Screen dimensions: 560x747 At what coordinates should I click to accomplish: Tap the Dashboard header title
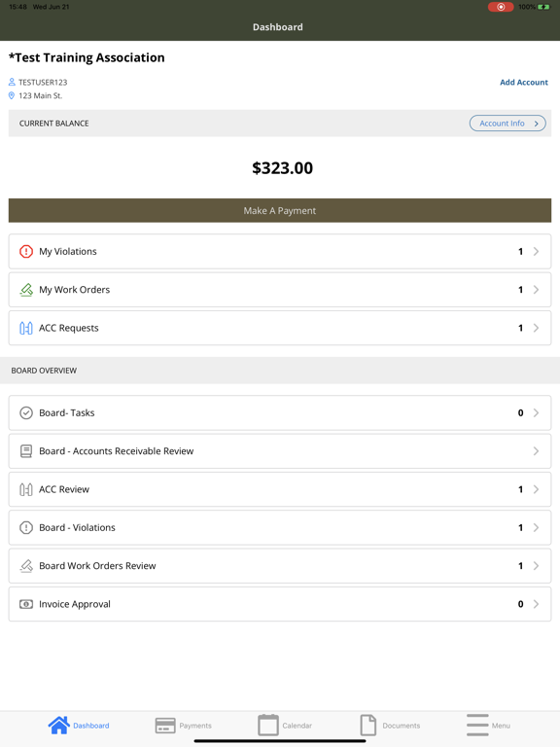[278, 27]
